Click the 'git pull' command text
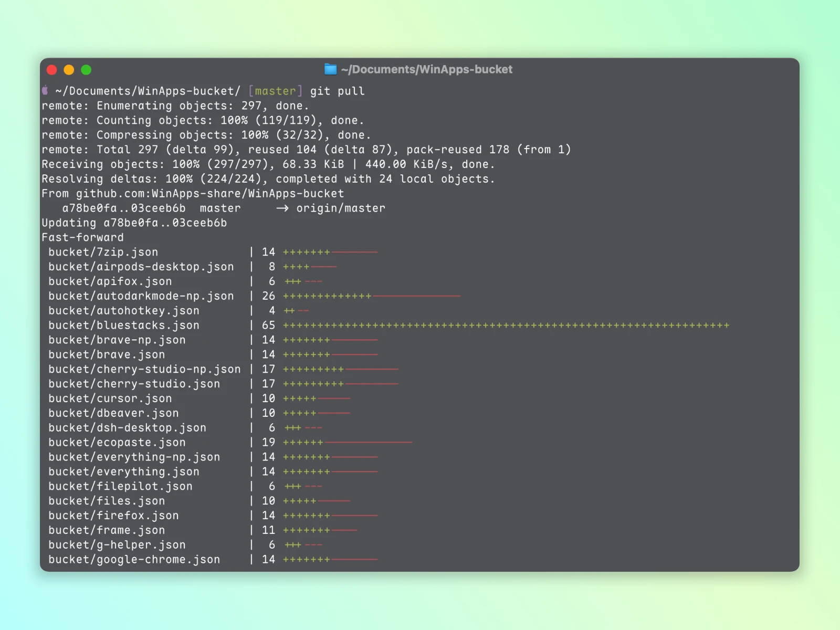 pos(337,91)
